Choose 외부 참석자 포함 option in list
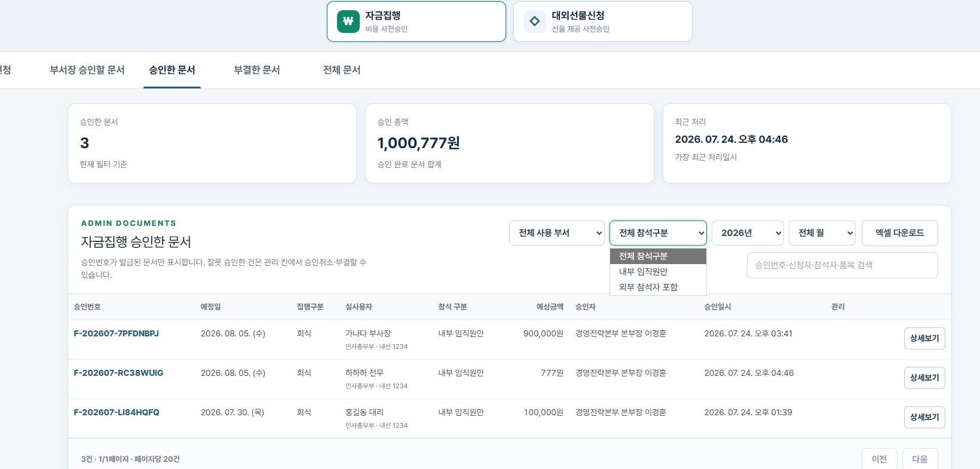This screenshot has width=980, height=469. (658, 287)
